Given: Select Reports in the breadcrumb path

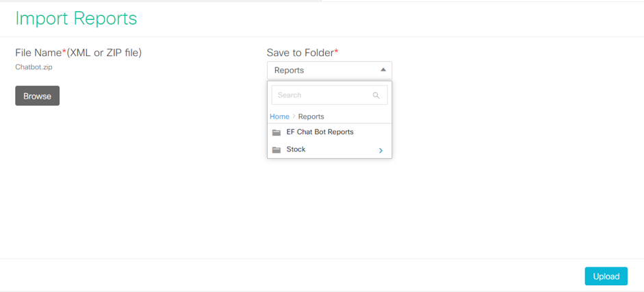Looking at the screenshot, I should pos(311,117).
